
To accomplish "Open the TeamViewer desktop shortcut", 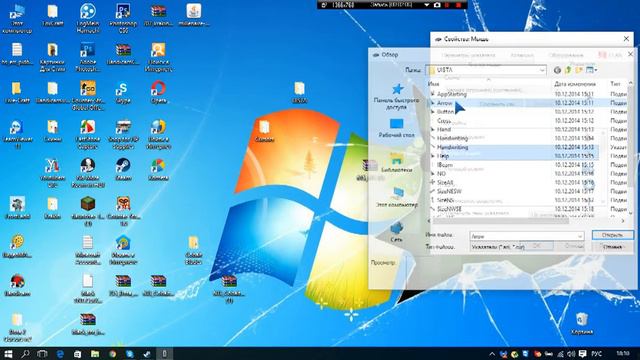I will pos(17,135).
